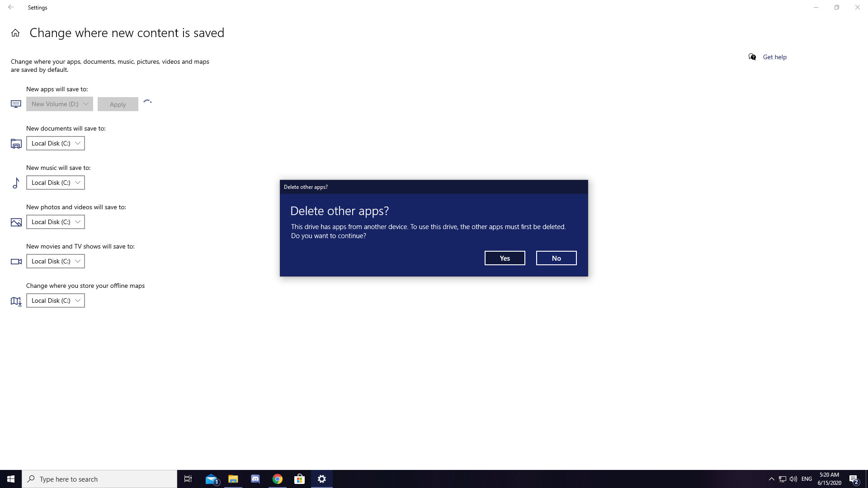This screenshot has height=488, width=868.
Task: Click the music note icon
Action: pyautogui.click(x=16, y=183)
